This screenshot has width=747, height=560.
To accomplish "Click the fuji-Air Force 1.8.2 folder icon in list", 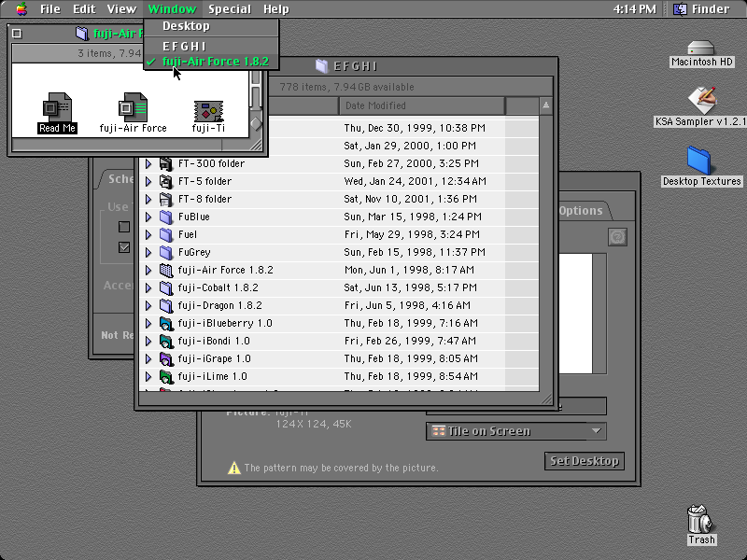I will (166, 271).
